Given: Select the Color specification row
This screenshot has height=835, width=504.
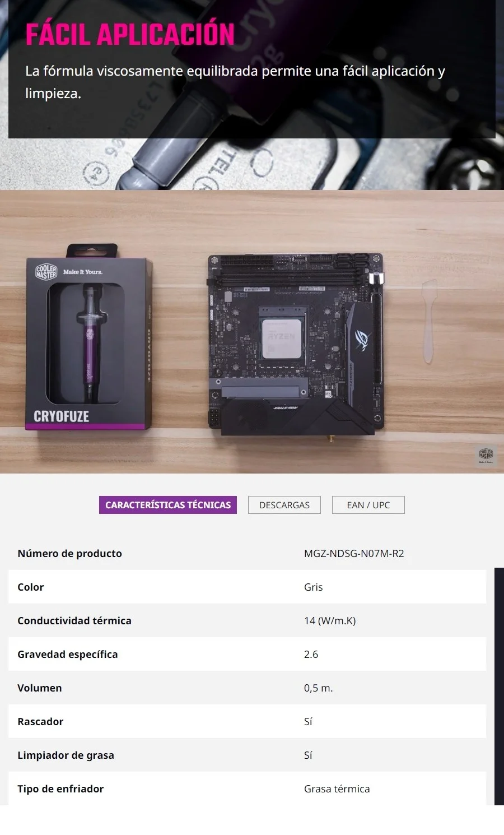Looking at the screenshot, I should coord(247,587).
